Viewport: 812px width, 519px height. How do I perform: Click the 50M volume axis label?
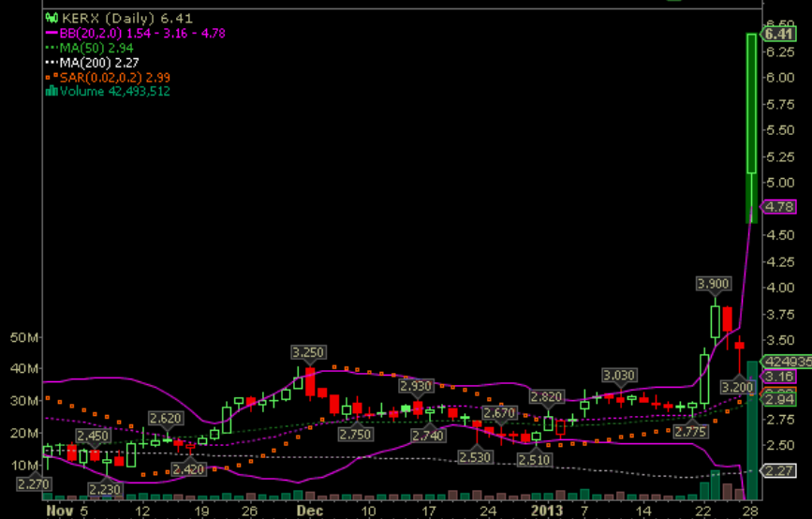(22, 337)
